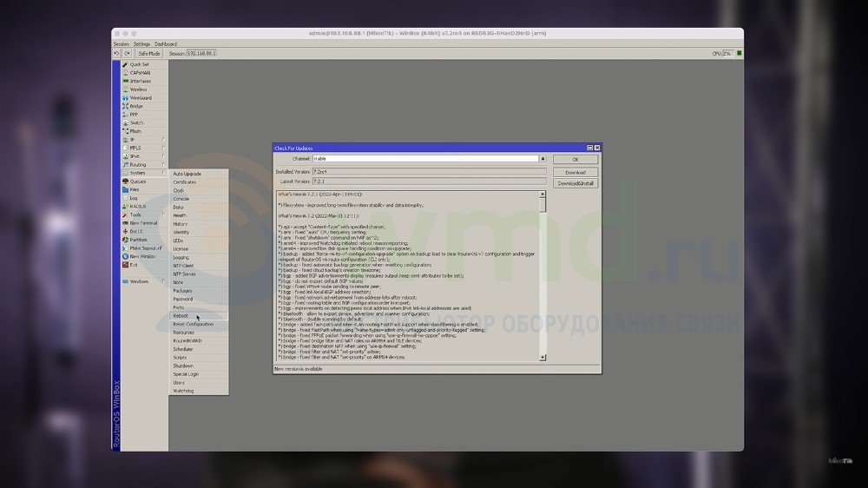This screenshot has width=868, height=488.
Task: Click the Exit sidebar item
Action: point(144,265)
